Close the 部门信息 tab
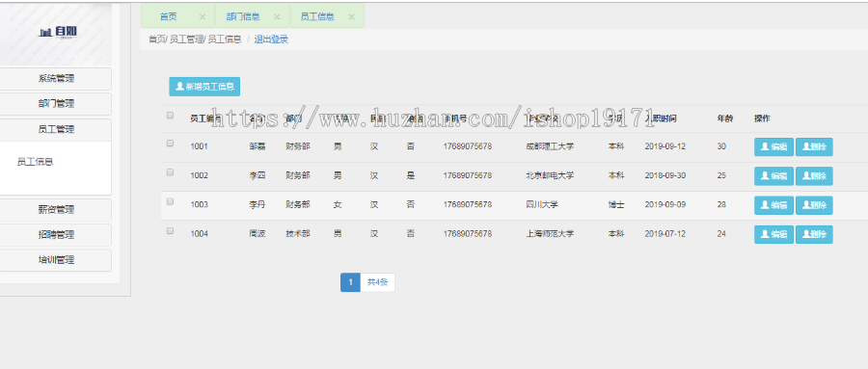 click(x=277, y=17)
